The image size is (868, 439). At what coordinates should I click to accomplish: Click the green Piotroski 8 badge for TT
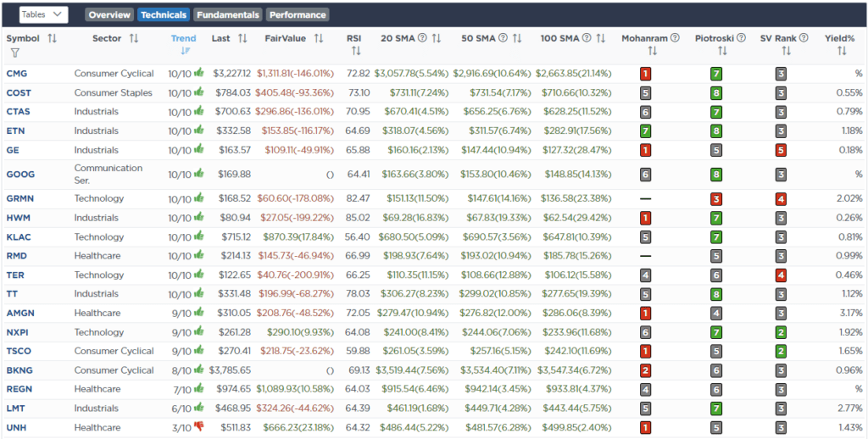tap(716, 294)
